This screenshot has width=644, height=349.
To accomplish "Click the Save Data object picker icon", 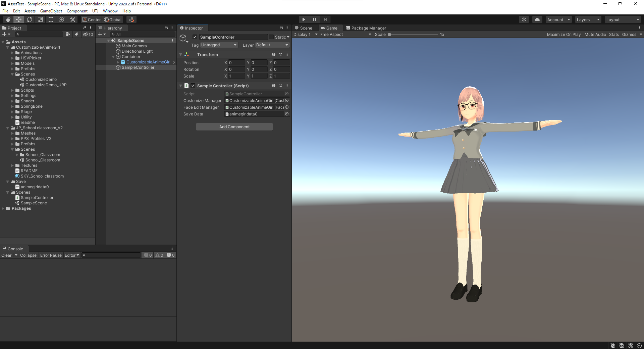I will coord(287,114).
